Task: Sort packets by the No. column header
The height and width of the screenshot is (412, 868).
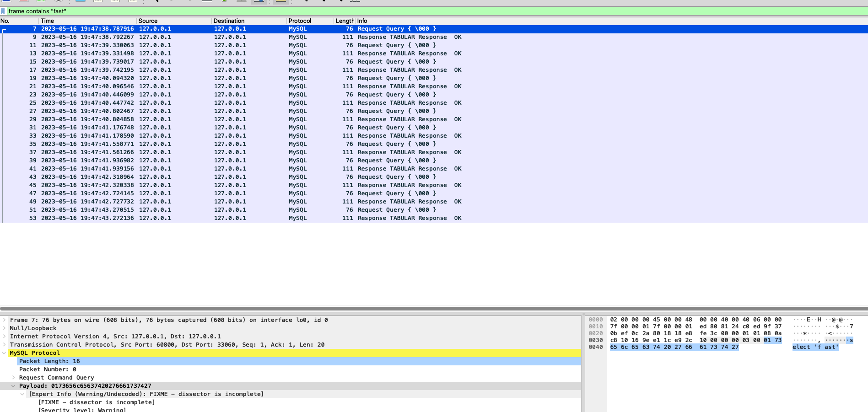Action: tap(19, 21)
